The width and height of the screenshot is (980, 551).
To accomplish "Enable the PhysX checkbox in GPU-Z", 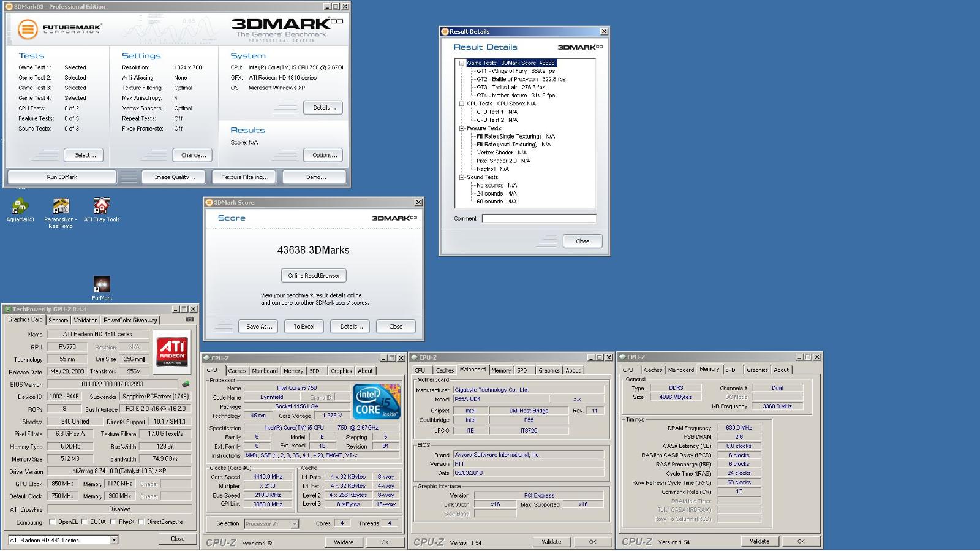I will 113,522.
